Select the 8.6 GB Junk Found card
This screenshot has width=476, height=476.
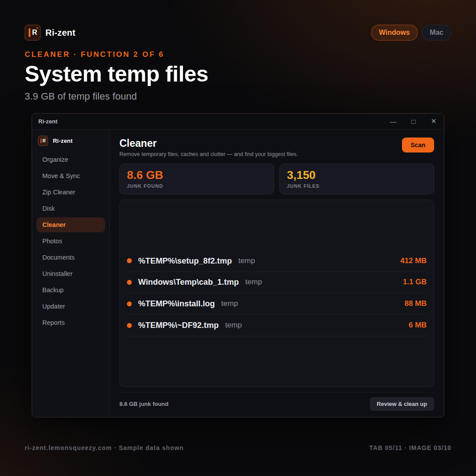coord(197,179)
